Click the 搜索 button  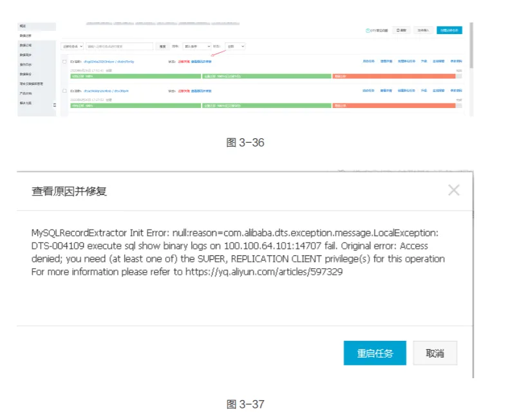(x=163, y=46)
